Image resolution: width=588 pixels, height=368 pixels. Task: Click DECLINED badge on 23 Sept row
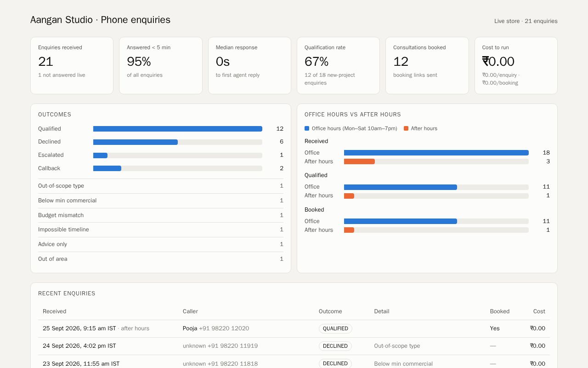pyautogui.click(x=335, y=363)
